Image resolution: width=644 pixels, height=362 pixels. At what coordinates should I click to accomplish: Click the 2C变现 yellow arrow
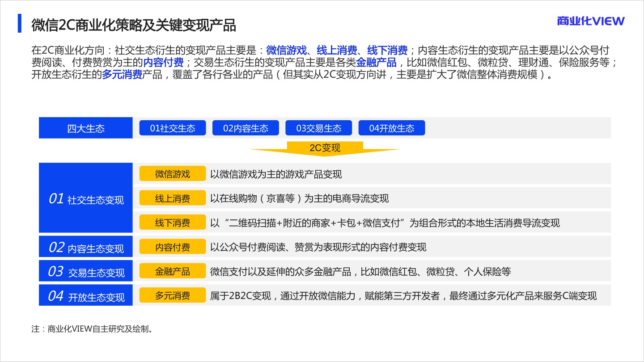(325, 148)
